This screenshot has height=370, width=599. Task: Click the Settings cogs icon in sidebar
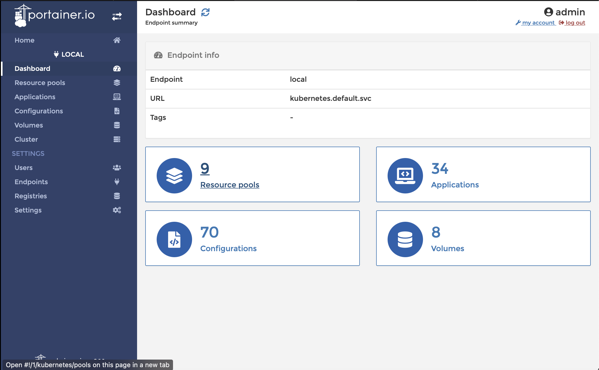[117, 210]
